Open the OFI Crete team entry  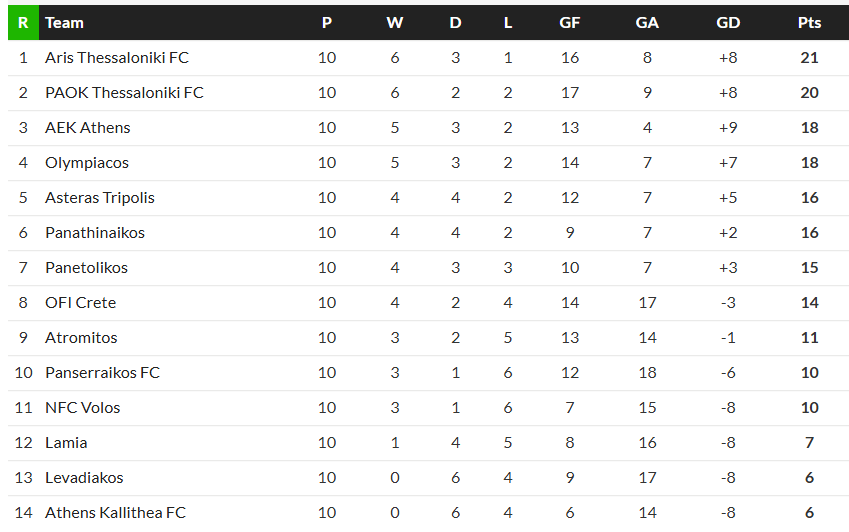pyautogui.click(x=80, y=303)
